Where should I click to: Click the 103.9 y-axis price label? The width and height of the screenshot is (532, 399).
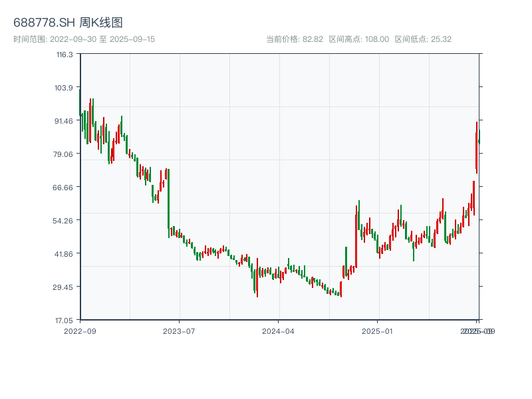(64, 88)
